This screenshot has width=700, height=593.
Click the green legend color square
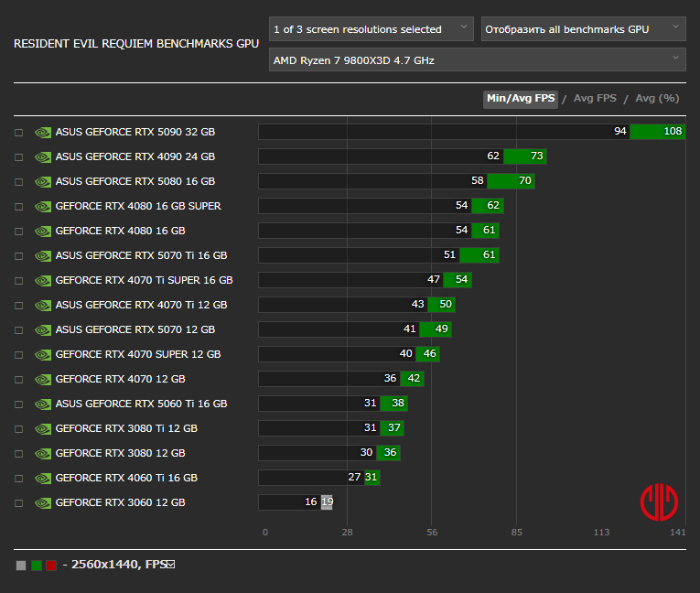point(37,566)
